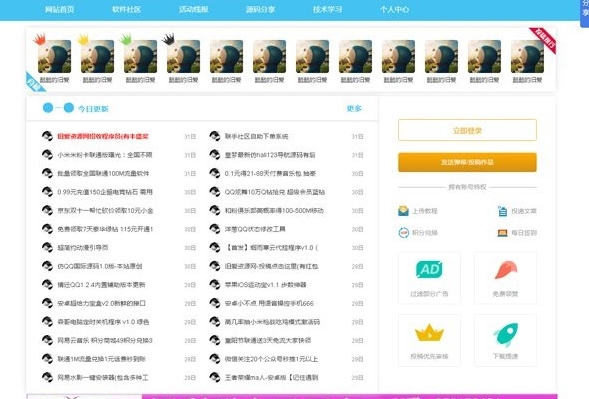Viewport: 589px width, 399px height.
Task: Open the 网站首页 nav item
Action: pyautogui.click(x=59, y=9)
